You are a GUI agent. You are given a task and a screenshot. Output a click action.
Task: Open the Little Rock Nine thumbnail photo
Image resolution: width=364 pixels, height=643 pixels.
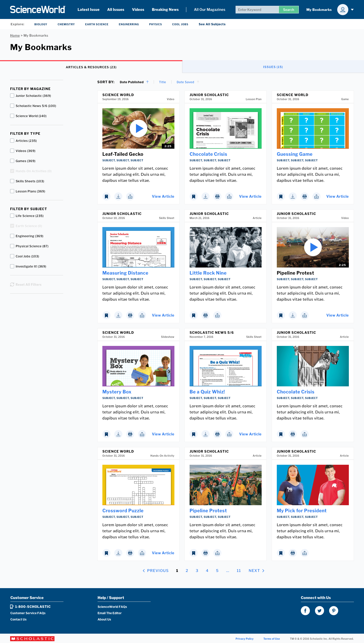pyautogui.click(x=225, y=247)
